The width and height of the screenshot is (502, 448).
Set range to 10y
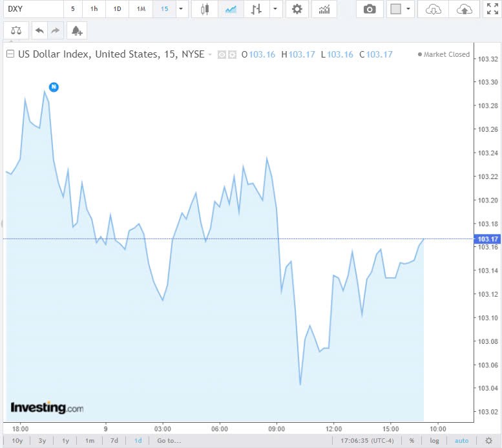click(x=17, y=441)
